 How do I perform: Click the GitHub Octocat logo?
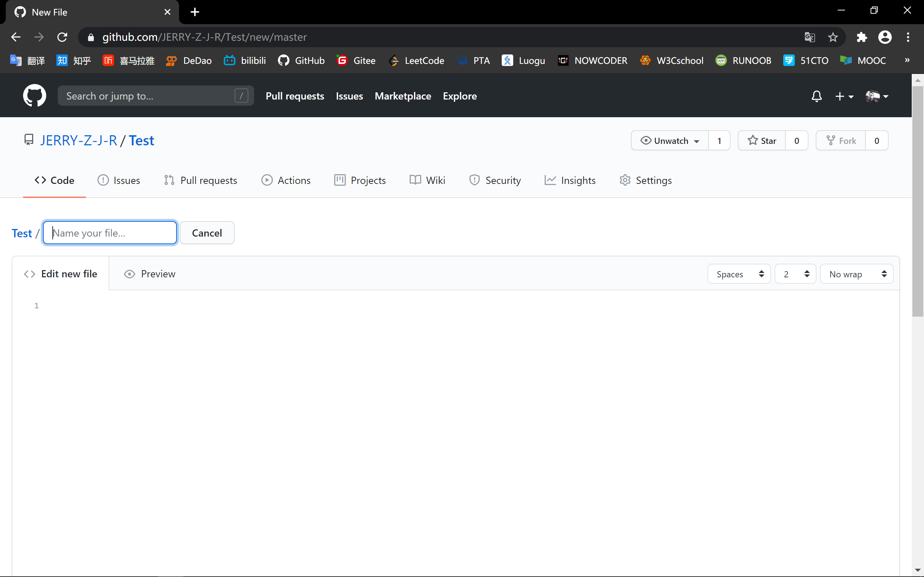tap(34, 96)
